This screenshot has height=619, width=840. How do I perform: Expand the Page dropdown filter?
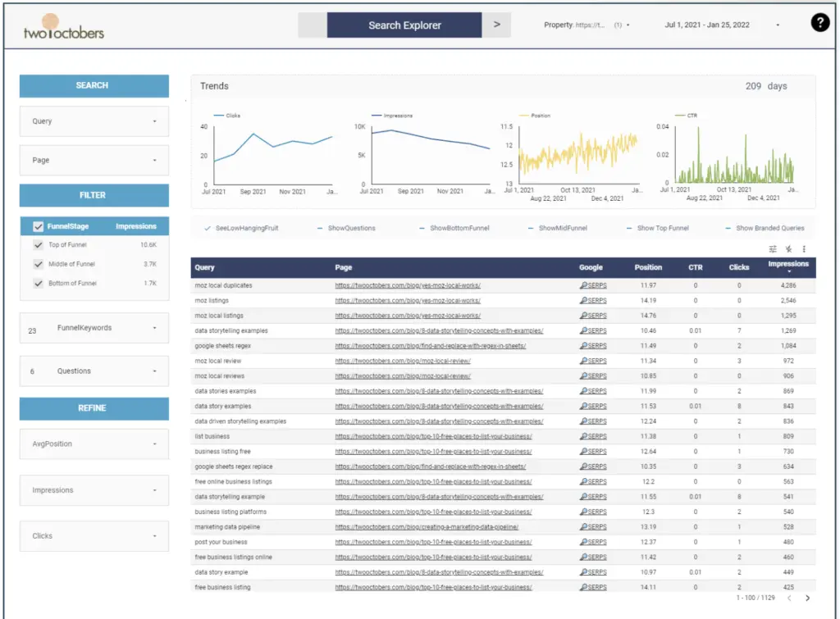94,160
